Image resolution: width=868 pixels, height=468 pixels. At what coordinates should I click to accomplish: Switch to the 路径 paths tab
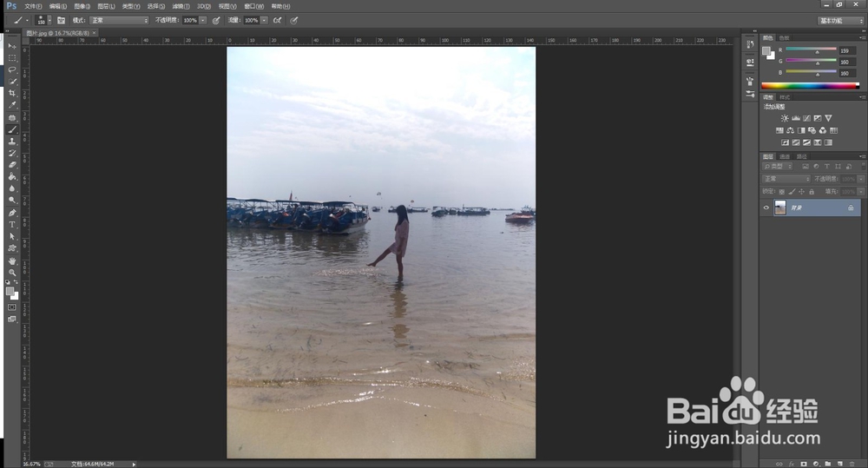(801, 157)
